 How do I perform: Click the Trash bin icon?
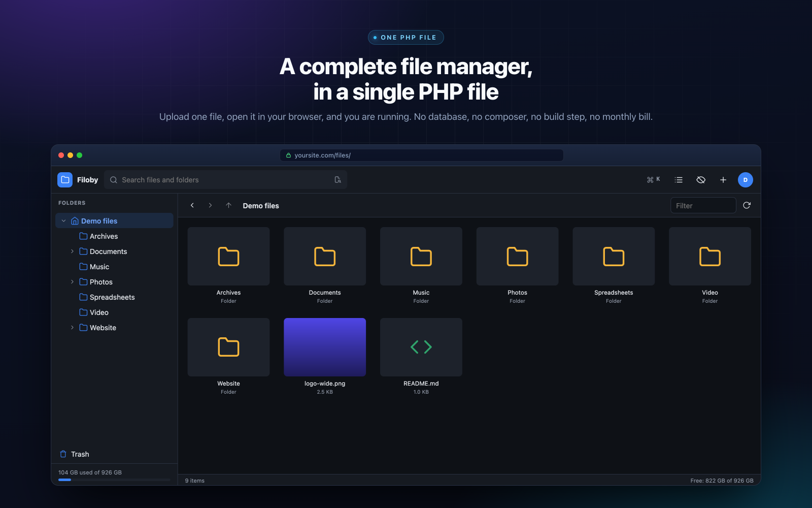(63, 454)
